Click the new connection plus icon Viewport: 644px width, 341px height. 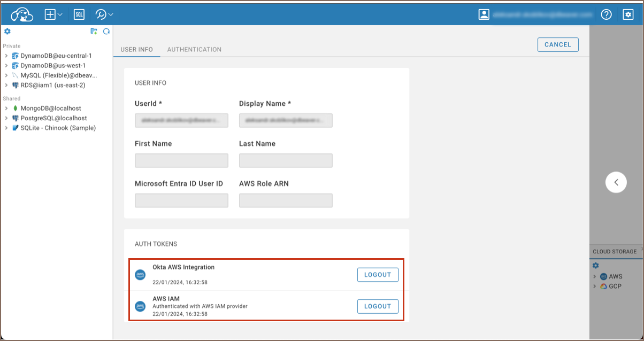(x=50, y=14)
